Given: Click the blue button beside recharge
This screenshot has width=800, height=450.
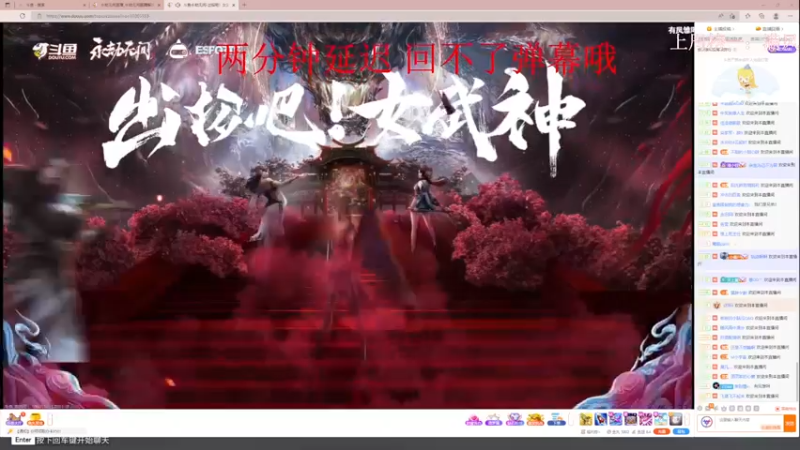Looking at the screenshot, I should click(x=681, y=432).
